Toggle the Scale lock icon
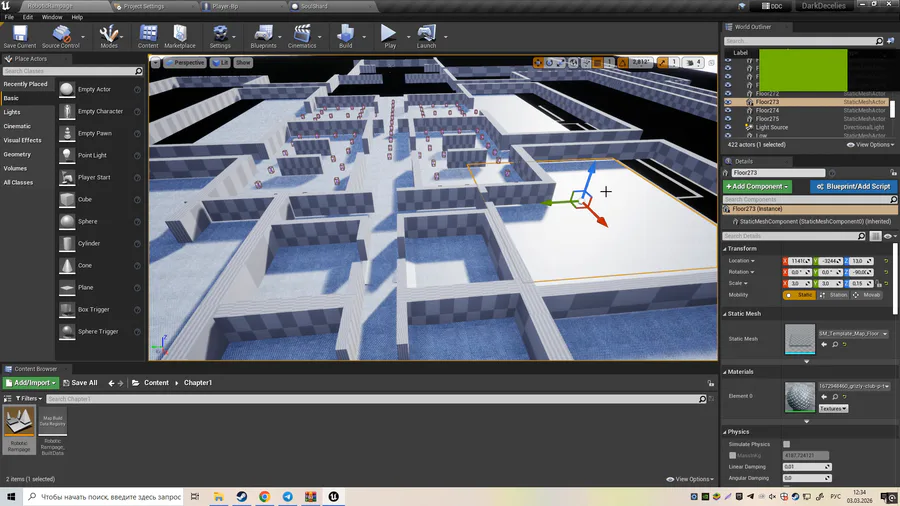The width and height of the screenshot is (900, 506). pos(879,283)
